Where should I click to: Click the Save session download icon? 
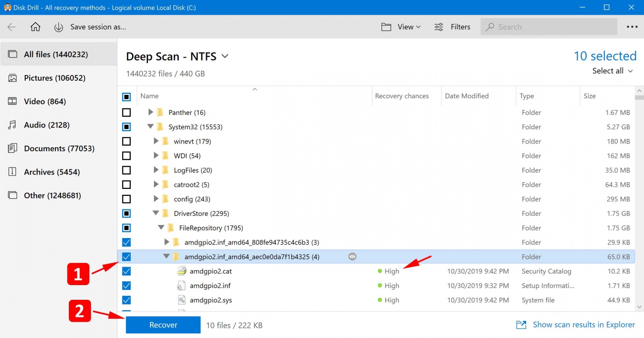coord(59,27)
